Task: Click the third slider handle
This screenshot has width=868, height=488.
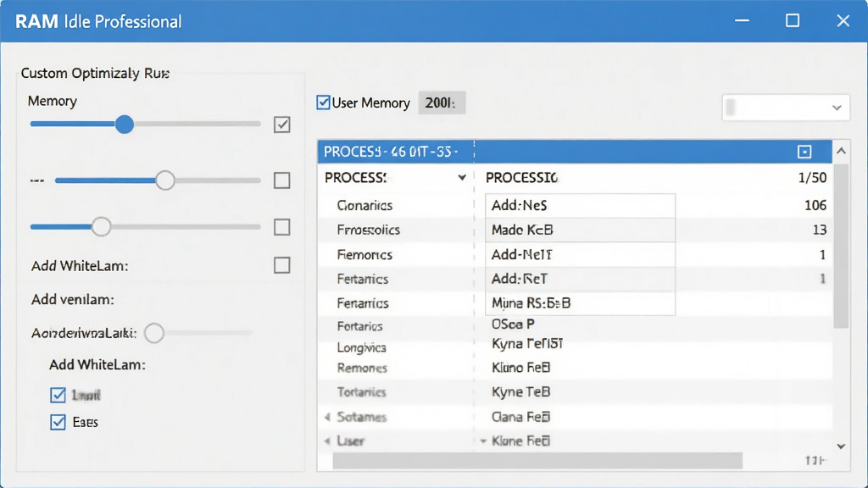Action: 101,227
